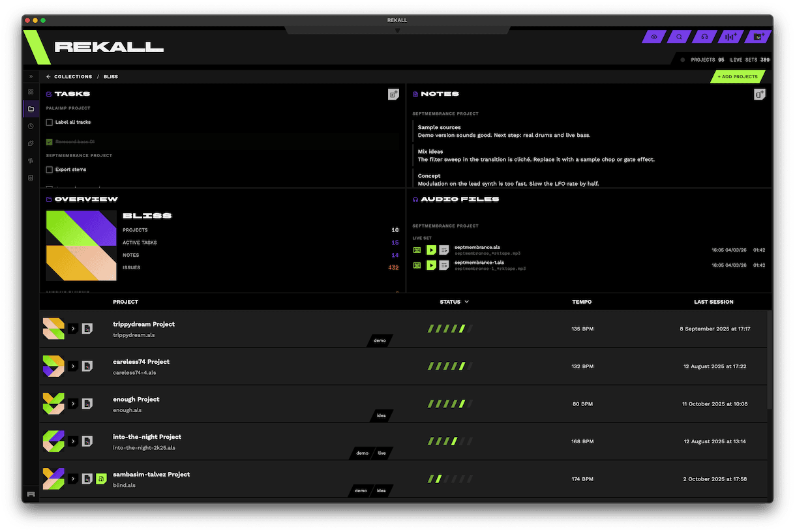This screenshot has height=532, width=795.
Task: Click the Project column header
Action: coord(125,302)
